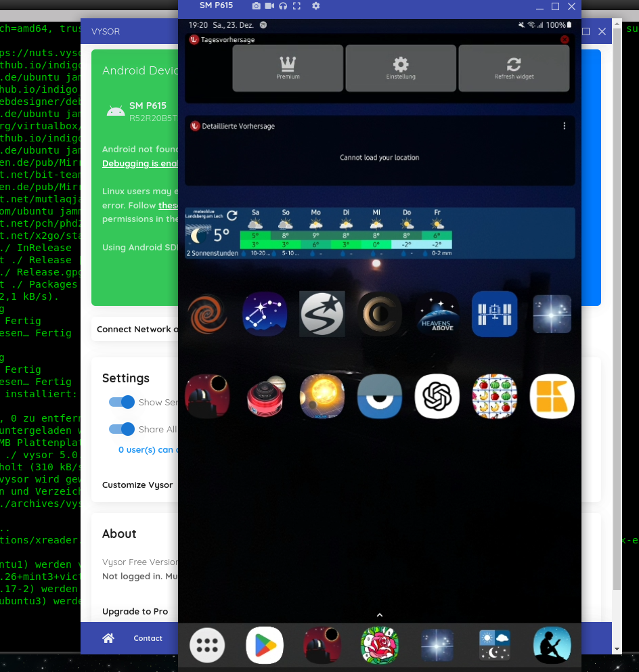
Task: Open the fruit matching game app
Action: [495, 397]
